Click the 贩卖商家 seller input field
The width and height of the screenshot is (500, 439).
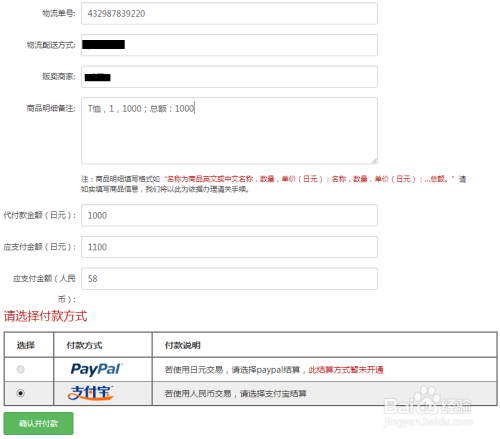(x=229, y=77)
